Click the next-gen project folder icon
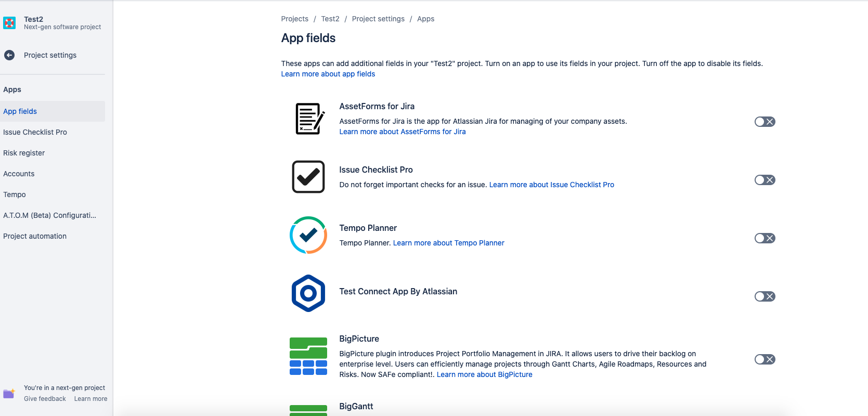 tap(9, 394)
